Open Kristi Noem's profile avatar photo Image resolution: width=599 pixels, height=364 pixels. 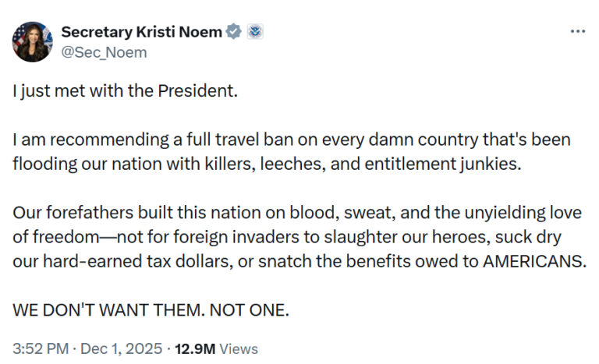32,42
